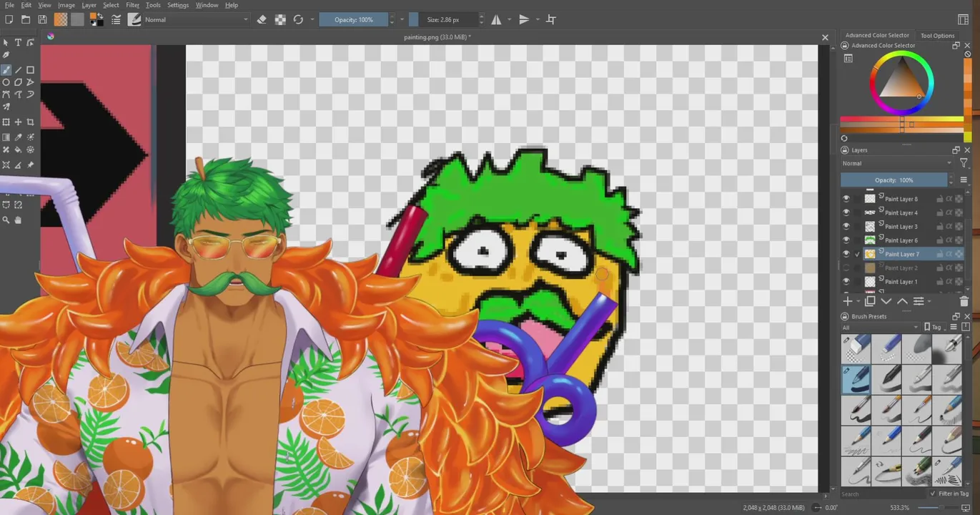The width and height of the screenshot is (980, 515).
Task: Select the Rectangle tool
Action: pyautogui.click(x=30, y=70)
